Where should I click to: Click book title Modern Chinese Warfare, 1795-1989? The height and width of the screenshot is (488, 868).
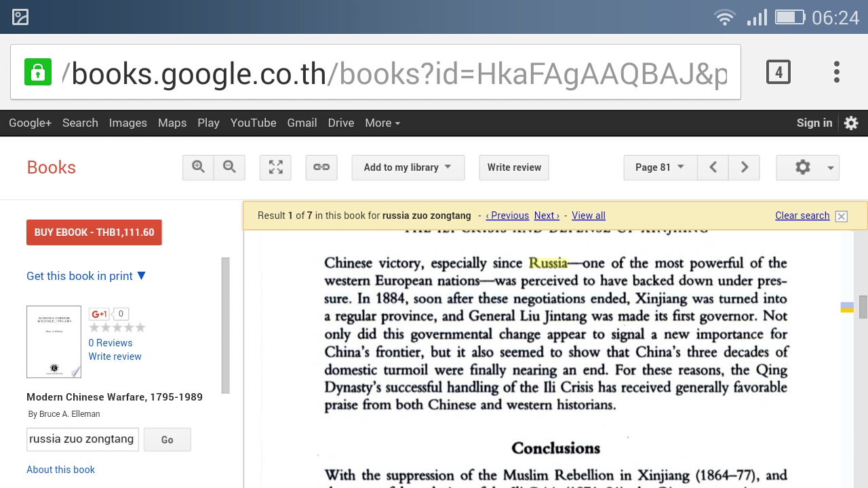click(115, 397)
